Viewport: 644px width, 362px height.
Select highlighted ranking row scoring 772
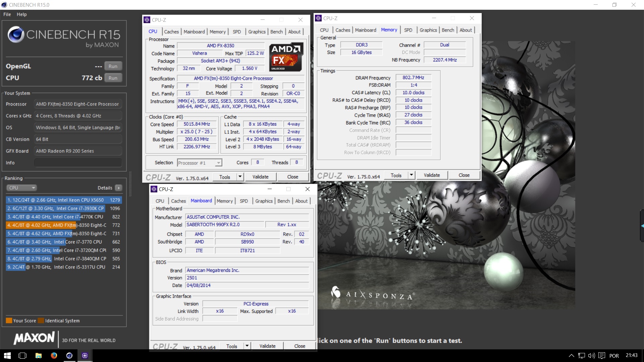64,225
